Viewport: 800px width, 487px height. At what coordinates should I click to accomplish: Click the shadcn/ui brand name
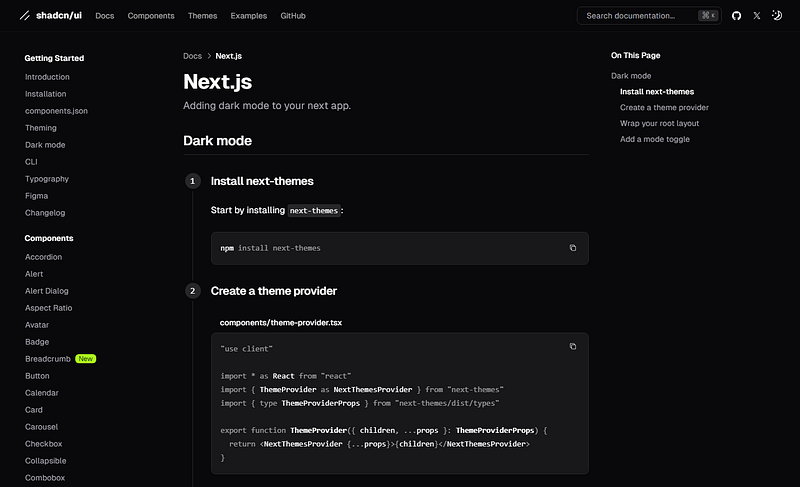pos(59,15)
